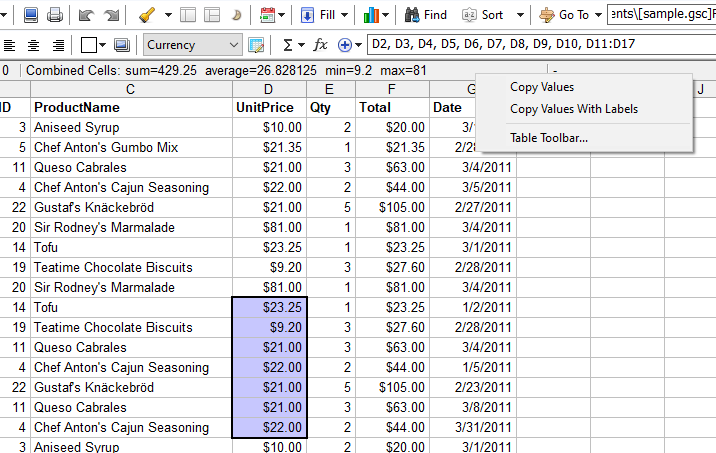Click the calendar date icon

(267, 15)
